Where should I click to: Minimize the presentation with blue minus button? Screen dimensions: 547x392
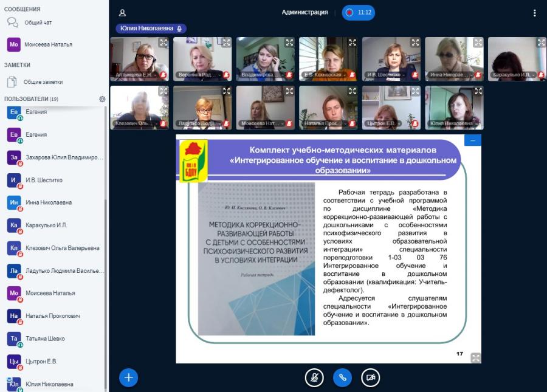click(x=473, y=140)
